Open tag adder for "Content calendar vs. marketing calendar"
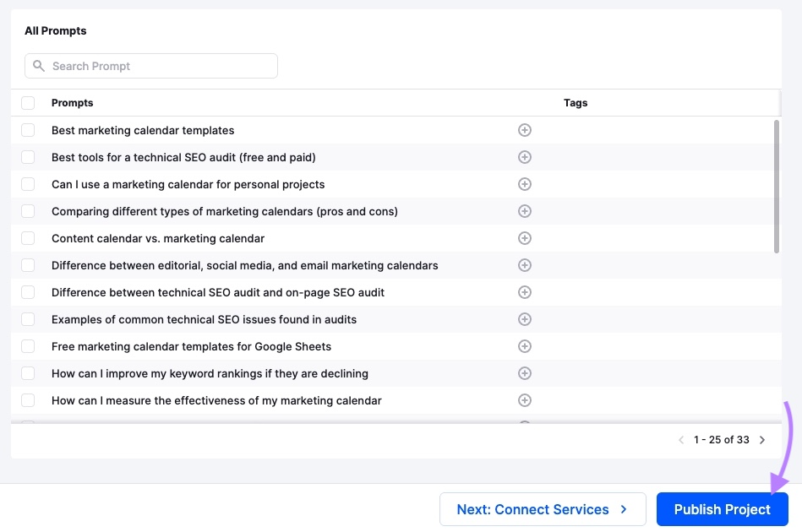This screenshot has width=802, height=532. pos(525,238)
